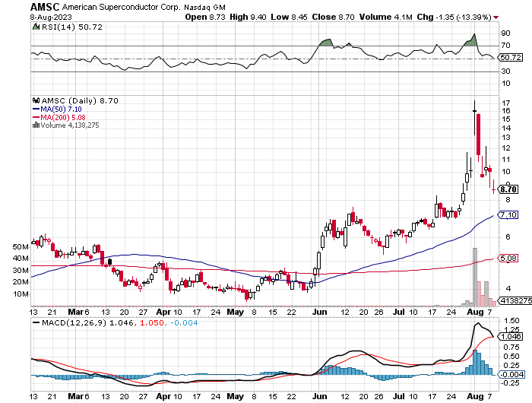The width and height of the screenshot is (532, 403).
Task: Click the 4138275 volume tag
Action: [x=515, y=301]
